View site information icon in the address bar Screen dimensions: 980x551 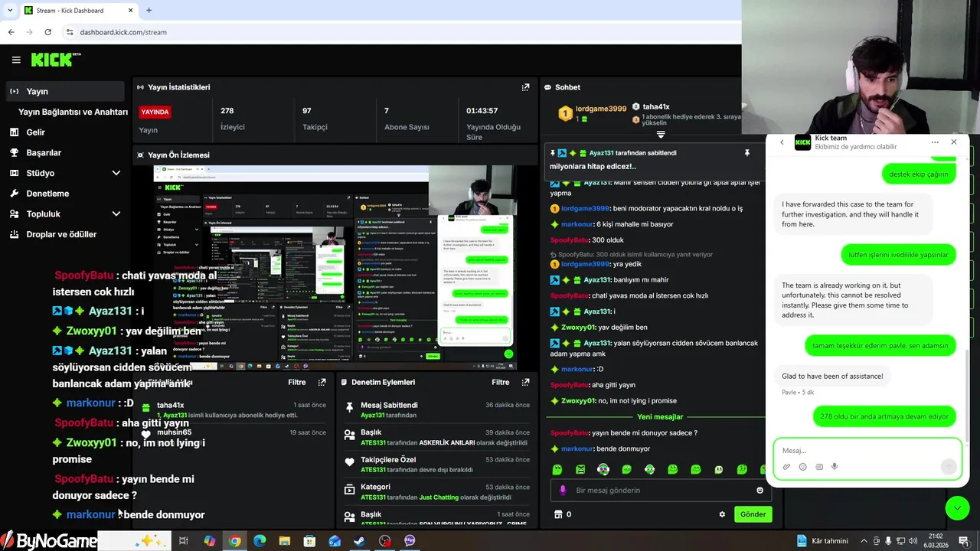pos(70,32)
